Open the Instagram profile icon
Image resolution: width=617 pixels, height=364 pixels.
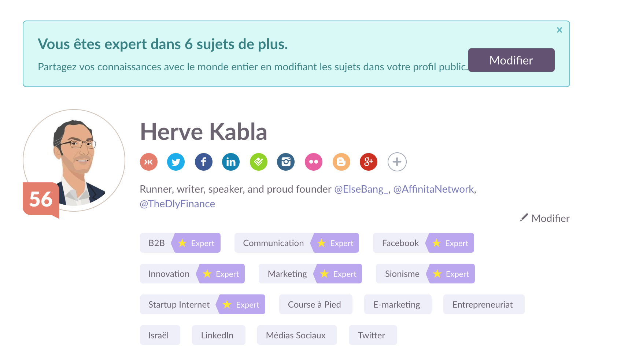pyautogui.click(x=286, y=162)
